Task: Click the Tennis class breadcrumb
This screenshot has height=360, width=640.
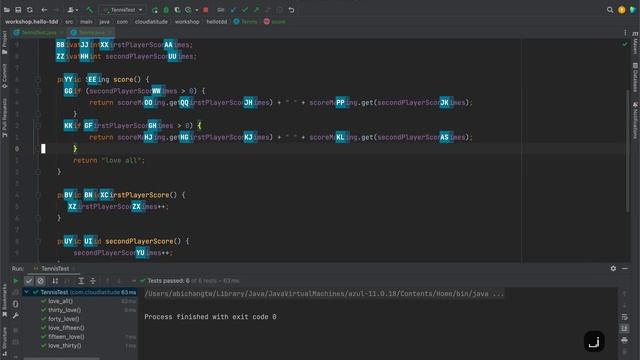Action: pyautogui.click(x=245, y=22)
